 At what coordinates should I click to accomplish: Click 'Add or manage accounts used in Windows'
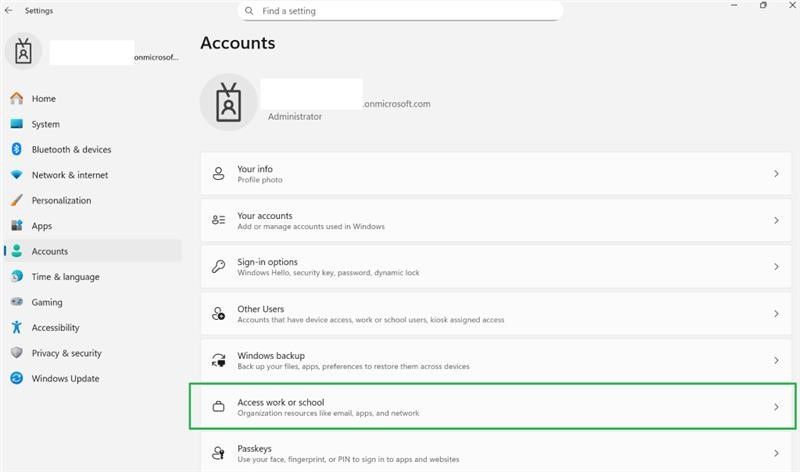click(311, 226)
